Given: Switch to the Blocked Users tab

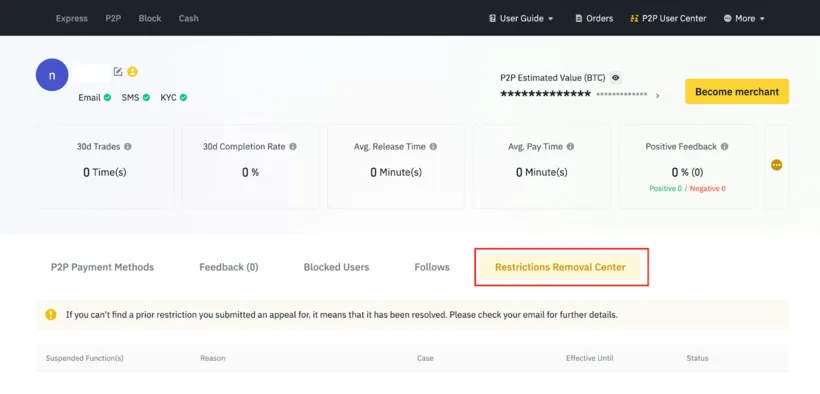Looking at the screenshot, I should (336, 267).
